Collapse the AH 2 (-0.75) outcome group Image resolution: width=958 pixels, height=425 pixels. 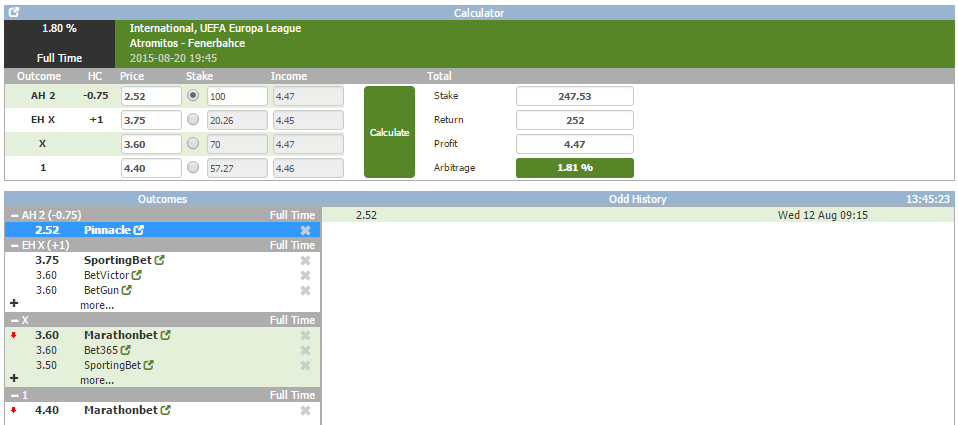pos(14,215)
